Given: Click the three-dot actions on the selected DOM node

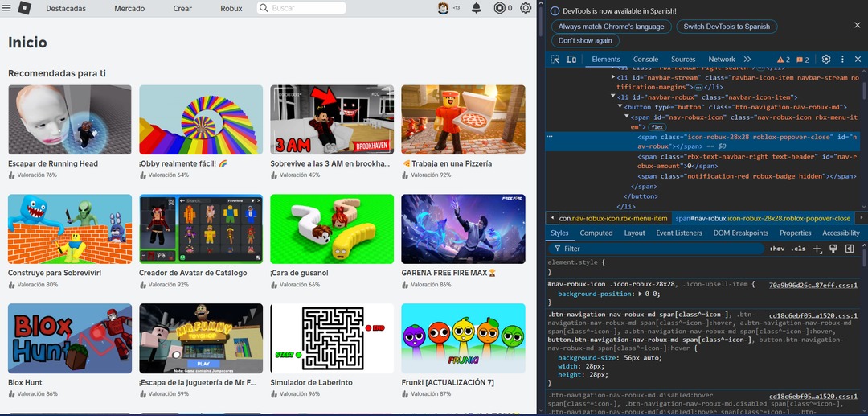Looking at the screenshot, I should (550, 136).
